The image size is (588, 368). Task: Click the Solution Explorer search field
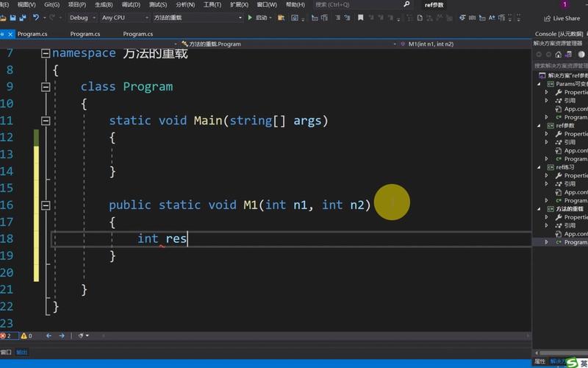(x=561, y=66)
